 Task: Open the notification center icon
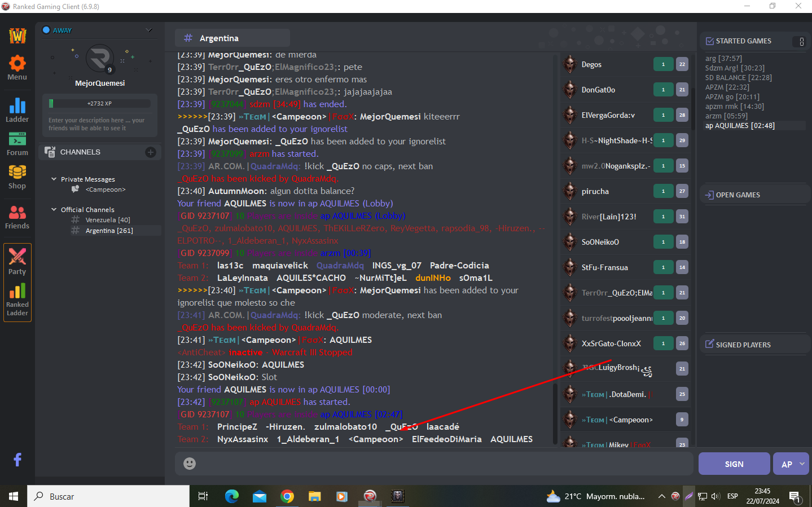coord(795,496)
